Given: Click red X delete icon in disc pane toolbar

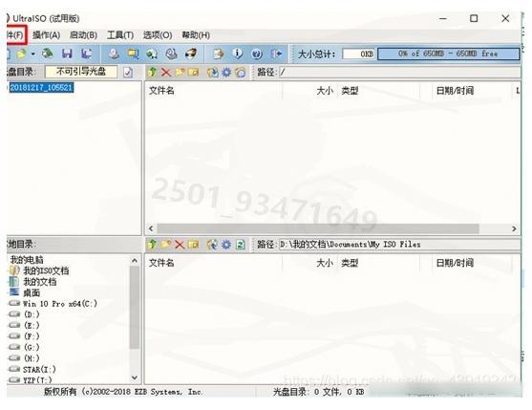Looking at the screenshot, I should point(166,72).
